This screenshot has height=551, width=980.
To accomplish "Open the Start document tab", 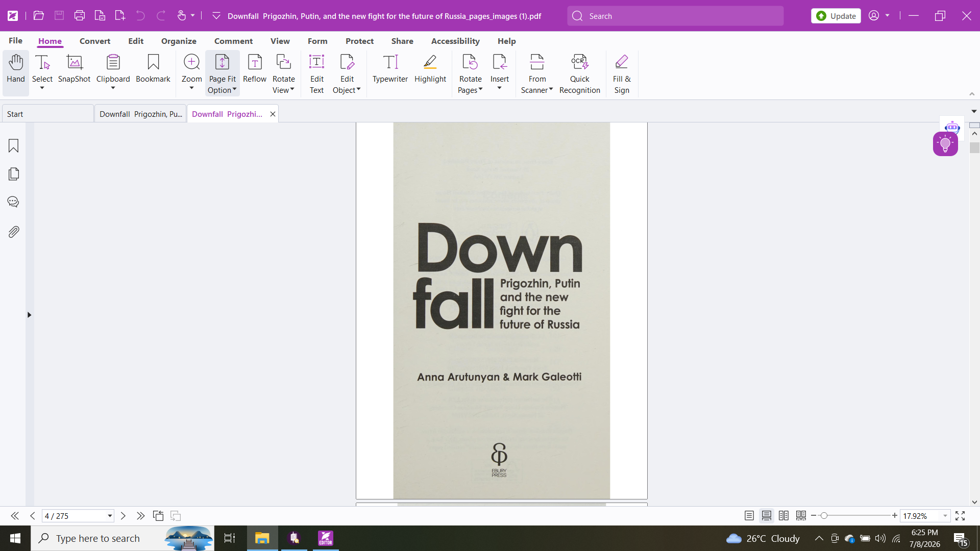I will pyautogui.click(x=48, y=114).
